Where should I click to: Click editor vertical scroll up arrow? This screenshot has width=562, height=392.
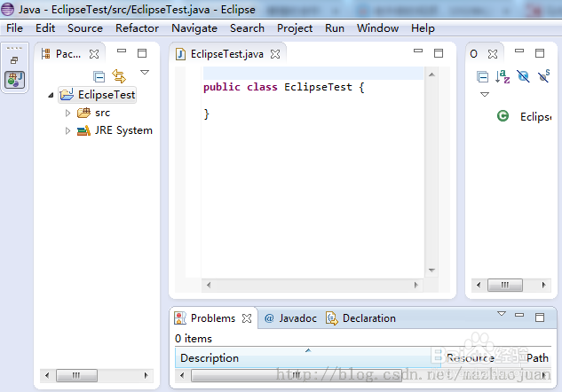(x=431, y=74)
